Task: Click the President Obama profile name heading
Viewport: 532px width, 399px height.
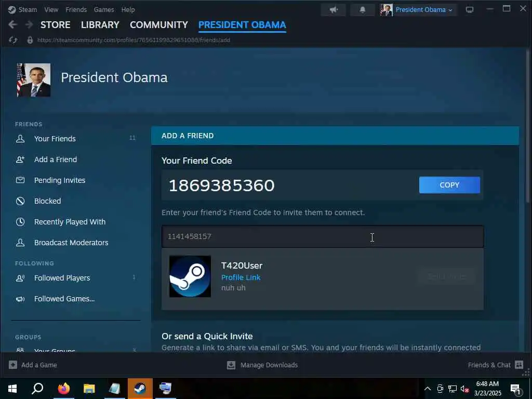Action: click(114, 78)
